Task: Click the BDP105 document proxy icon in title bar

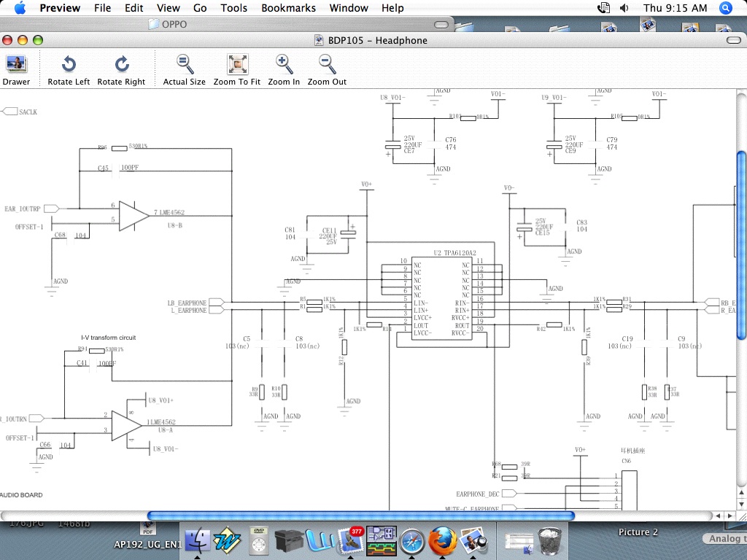Action: [x=319, y=40]
